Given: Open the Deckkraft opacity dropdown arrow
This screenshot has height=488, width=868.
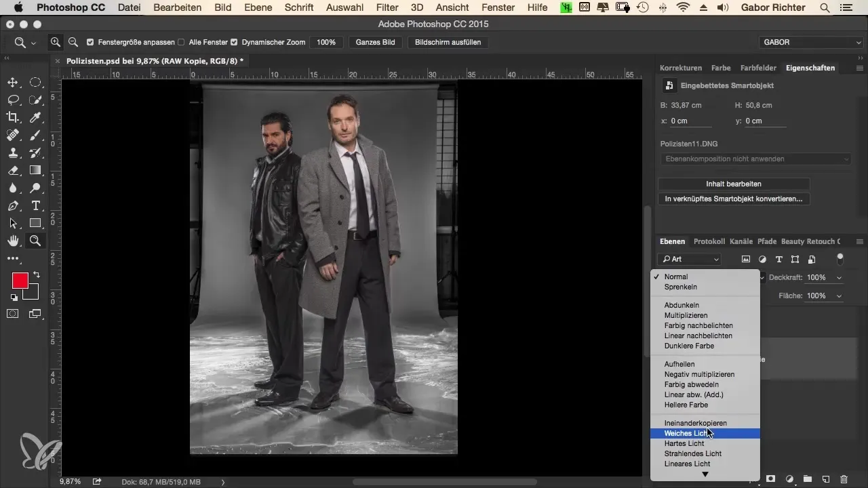Looking at the screenshot, I should point(840,278).
